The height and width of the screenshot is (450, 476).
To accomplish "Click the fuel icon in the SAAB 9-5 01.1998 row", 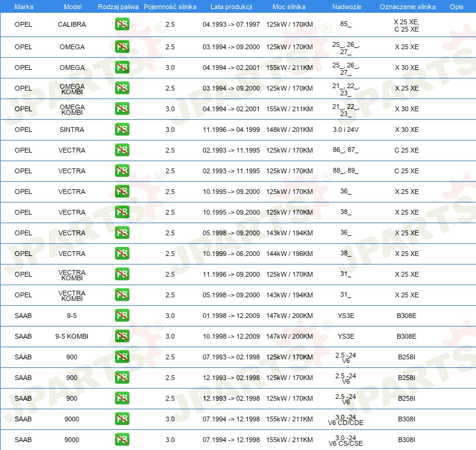I will click(x=122, y=316).
